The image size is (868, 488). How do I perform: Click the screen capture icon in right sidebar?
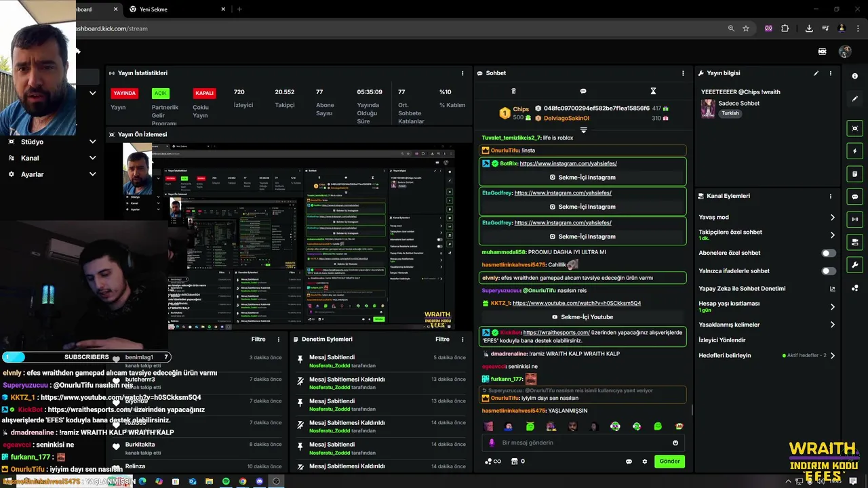[855, 128]
